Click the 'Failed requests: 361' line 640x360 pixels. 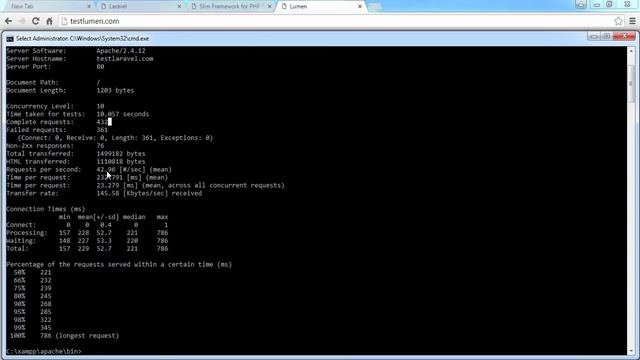pyautogui.click(x=57, y=130)
